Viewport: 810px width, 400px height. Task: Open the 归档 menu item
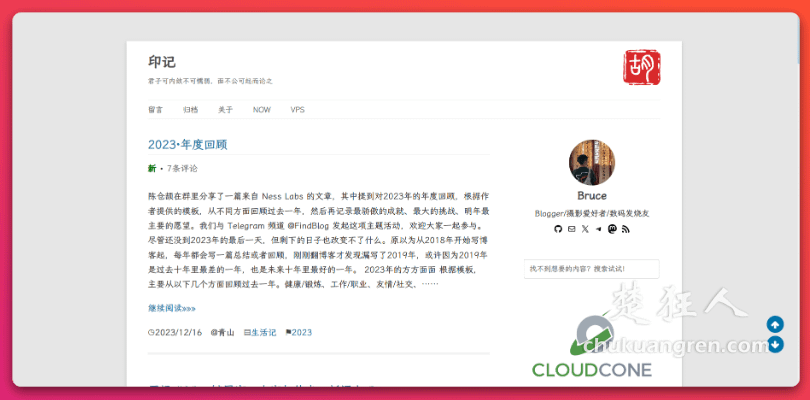pyautogui.click(x=191, y=110)
